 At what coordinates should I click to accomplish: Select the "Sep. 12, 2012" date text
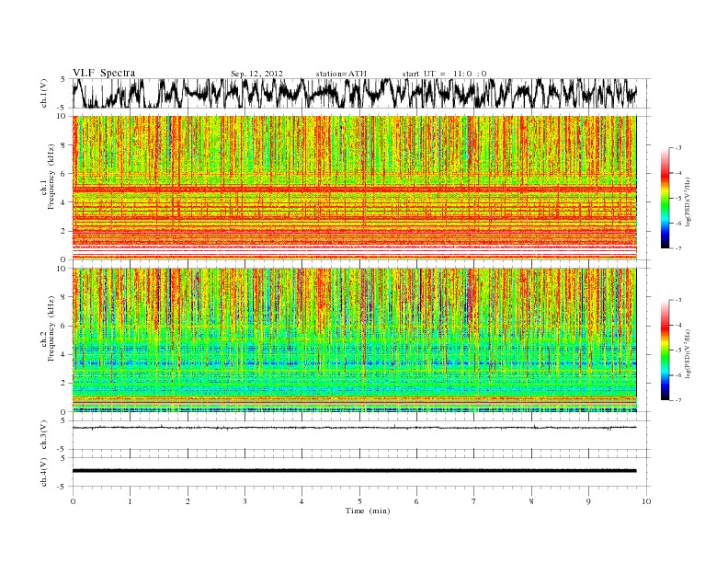click(x=256, y=74)
